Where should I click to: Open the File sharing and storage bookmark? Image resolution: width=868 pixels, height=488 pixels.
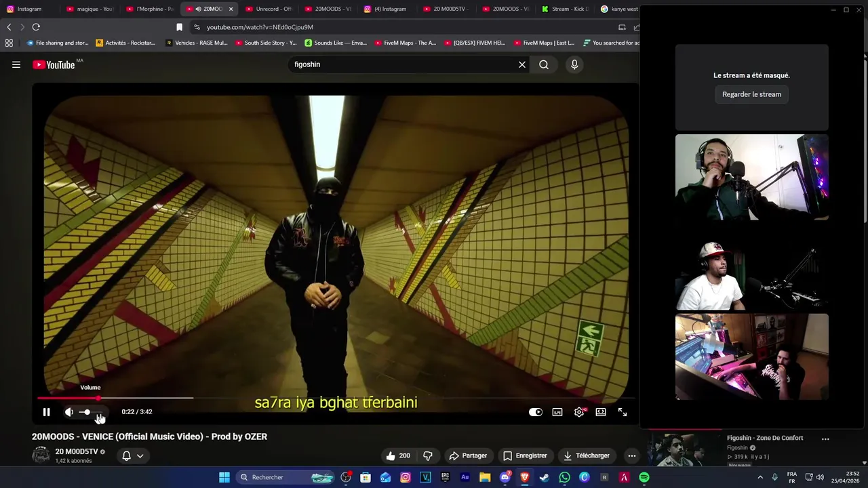pos(57,43)
